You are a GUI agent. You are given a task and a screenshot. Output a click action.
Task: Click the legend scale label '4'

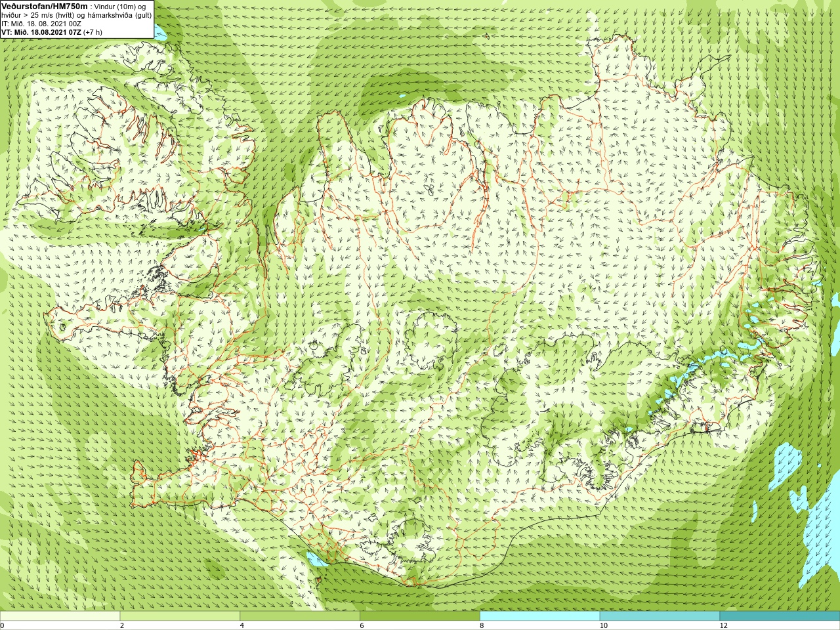point(242,625)
